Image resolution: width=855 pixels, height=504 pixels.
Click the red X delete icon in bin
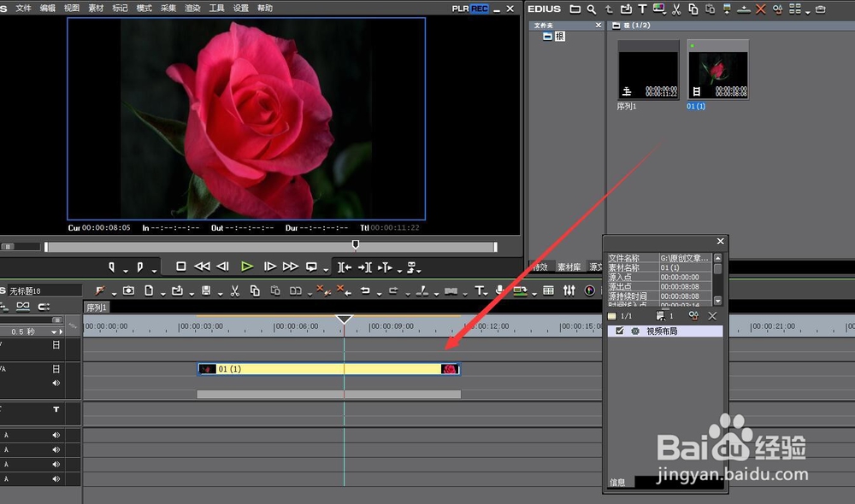pyautogui.click(x=761, y=9)
